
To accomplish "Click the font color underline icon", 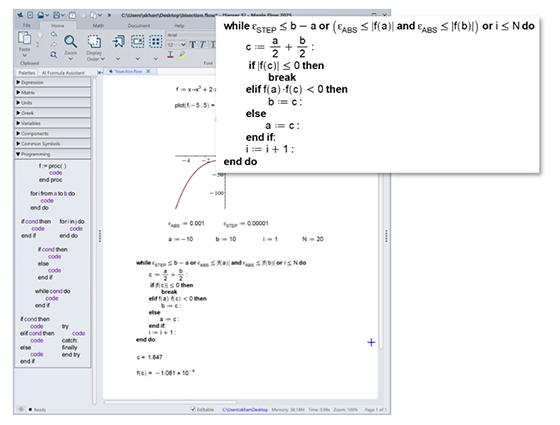I will click(170, 55).
